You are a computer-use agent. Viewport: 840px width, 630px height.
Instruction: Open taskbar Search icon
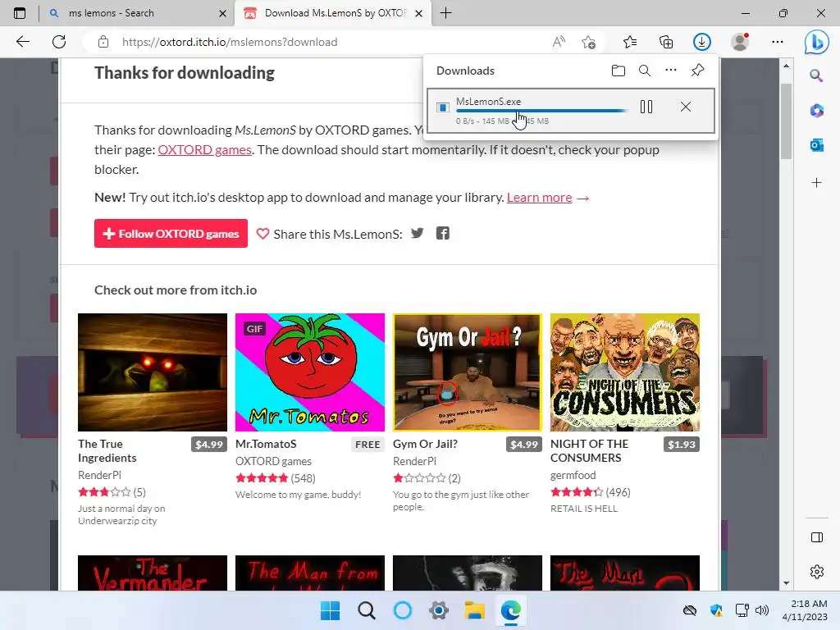pos(367,610)
